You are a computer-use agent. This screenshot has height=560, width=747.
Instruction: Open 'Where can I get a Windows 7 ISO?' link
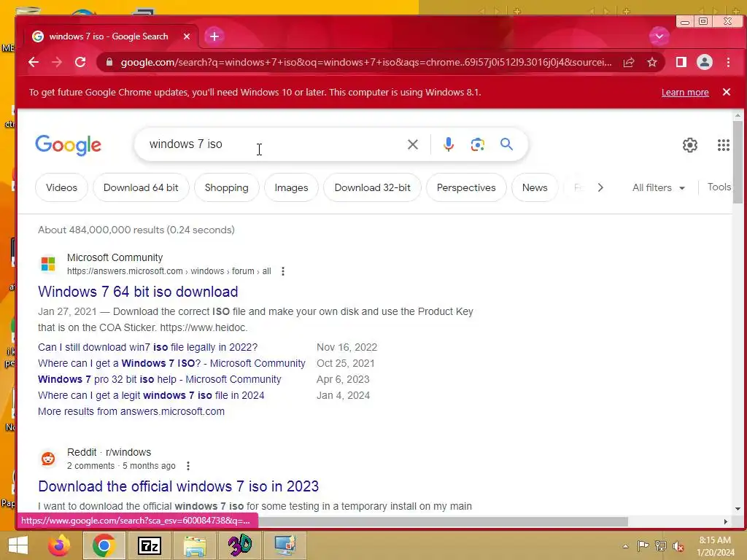pos(171,363)
